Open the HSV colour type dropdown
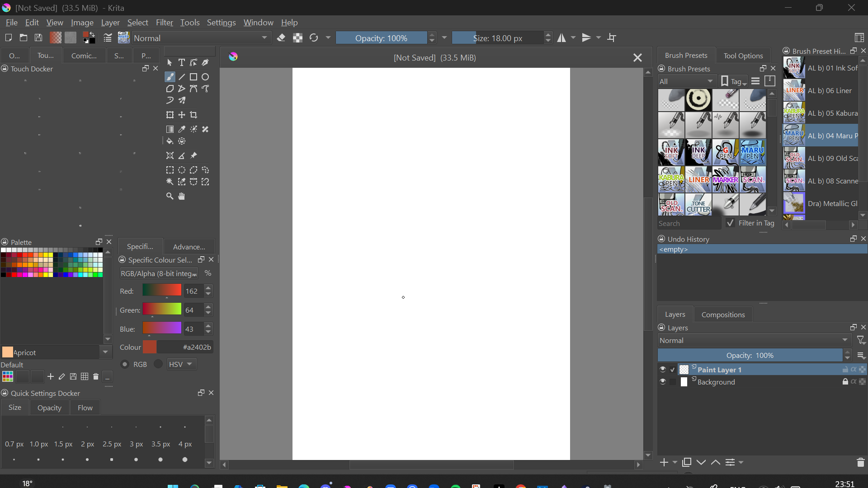The width and height of the screenshot is (868, 488). point(182,365)
